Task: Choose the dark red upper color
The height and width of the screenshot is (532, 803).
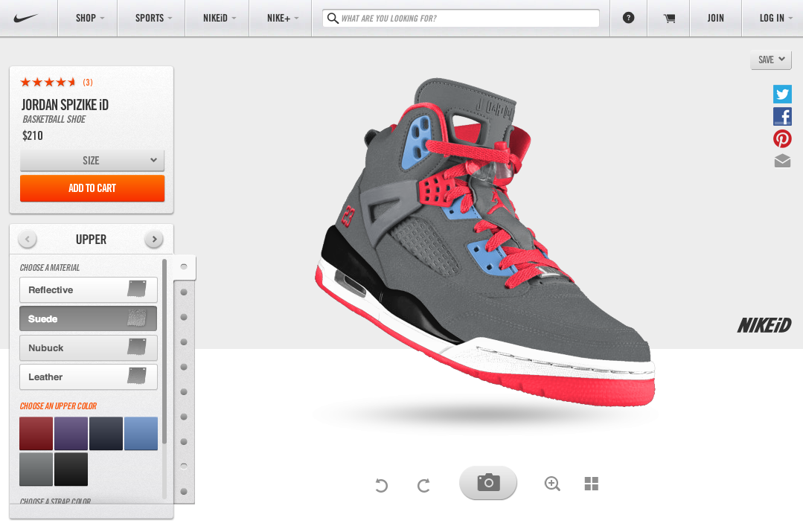Action: tap(36, 433)
